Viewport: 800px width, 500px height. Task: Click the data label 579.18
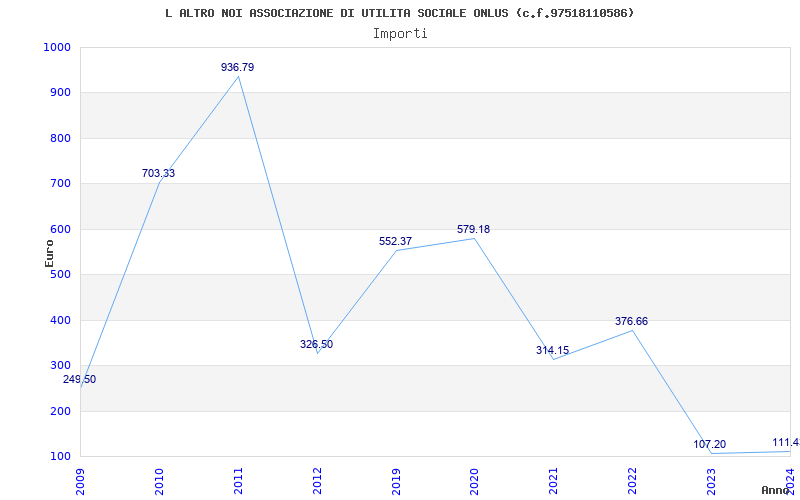pyautogui.click(x=473, y=230)
